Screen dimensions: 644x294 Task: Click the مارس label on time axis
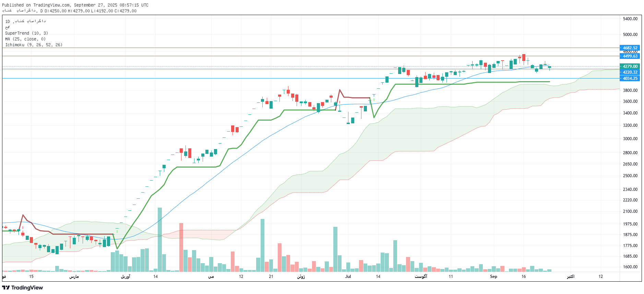click(x=74, y=277)
